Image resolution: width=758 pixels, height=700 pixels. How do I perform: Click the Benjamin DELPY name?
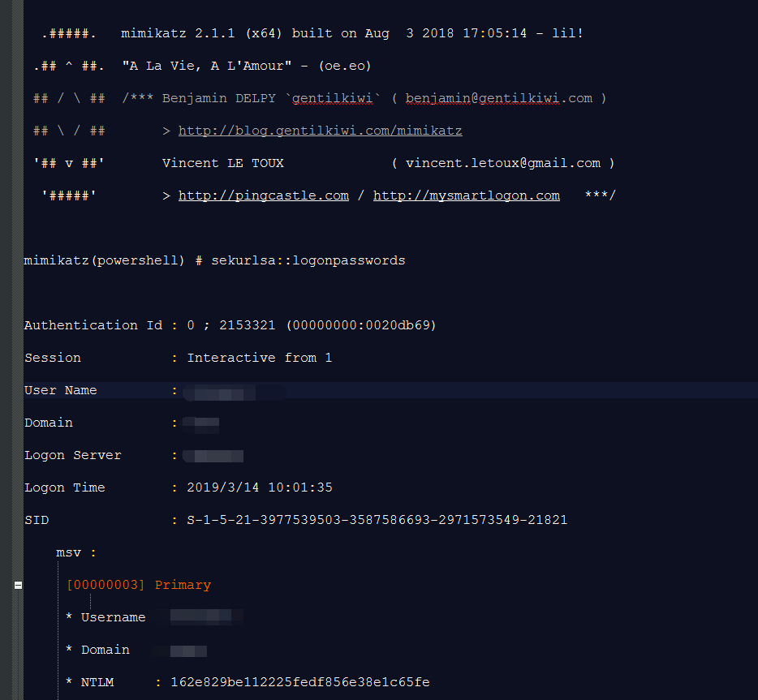click(219, 98)
